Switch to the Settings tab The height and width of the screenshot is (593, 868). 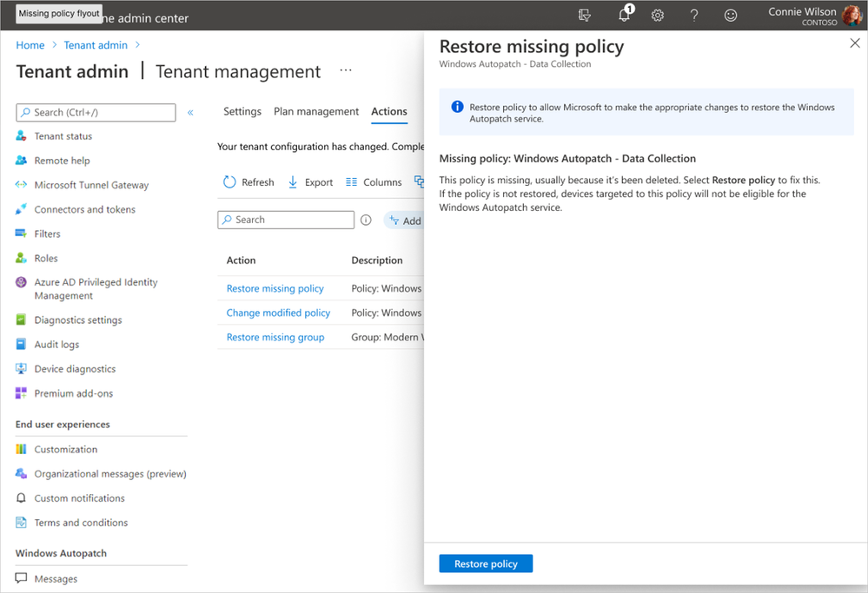[x=242, y=111]
